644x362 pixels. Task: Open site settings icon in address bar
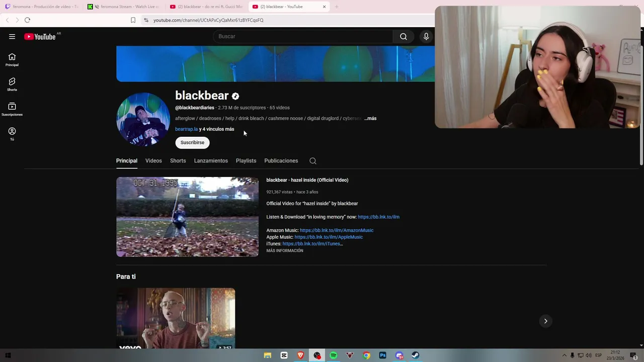(x=146, y=20)
